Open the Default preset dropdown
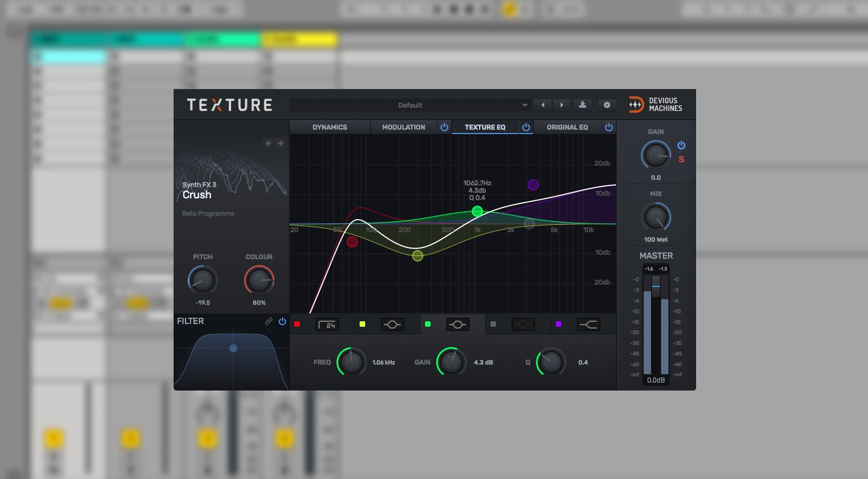The width and height of the screenshot is (868, 479). (410, 105)
